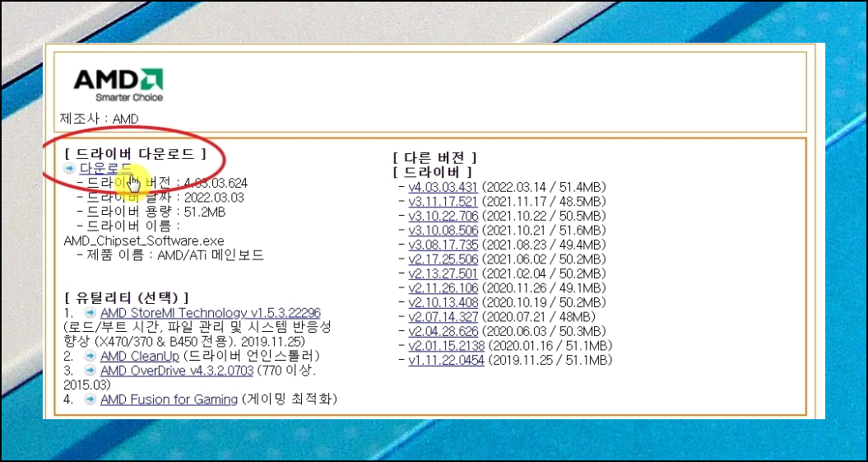Open AMD StoreMI Technology v1.5.3.22296 link
Image resolution: width=868 pixels, height=462 pixels.
211,313
